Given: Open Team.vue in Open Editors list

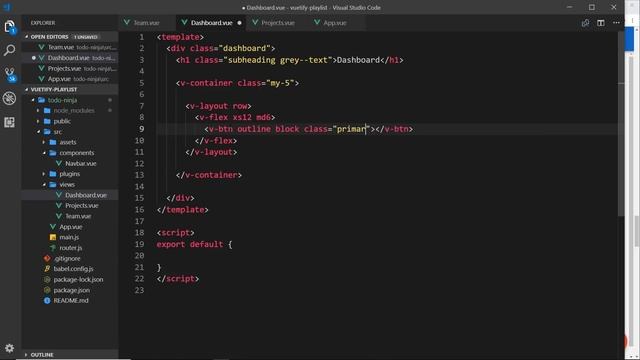Looking at the screenshot, I should 70,47.
